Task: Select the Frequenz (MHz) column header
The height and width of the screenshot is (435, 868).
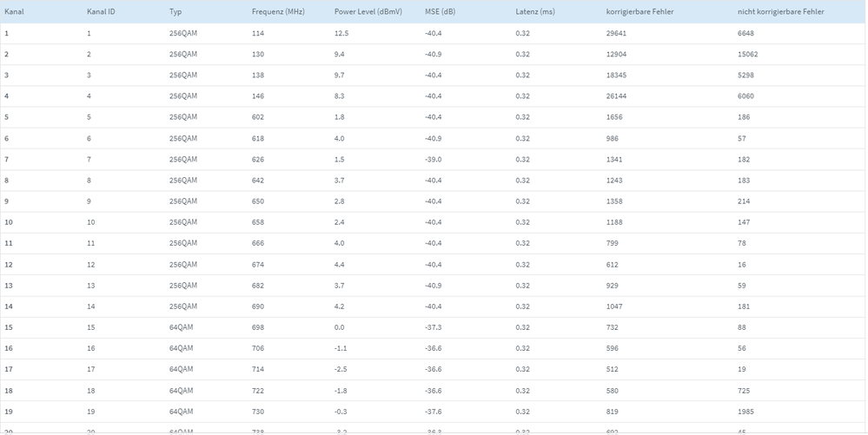Action: [x=278, y=12]
